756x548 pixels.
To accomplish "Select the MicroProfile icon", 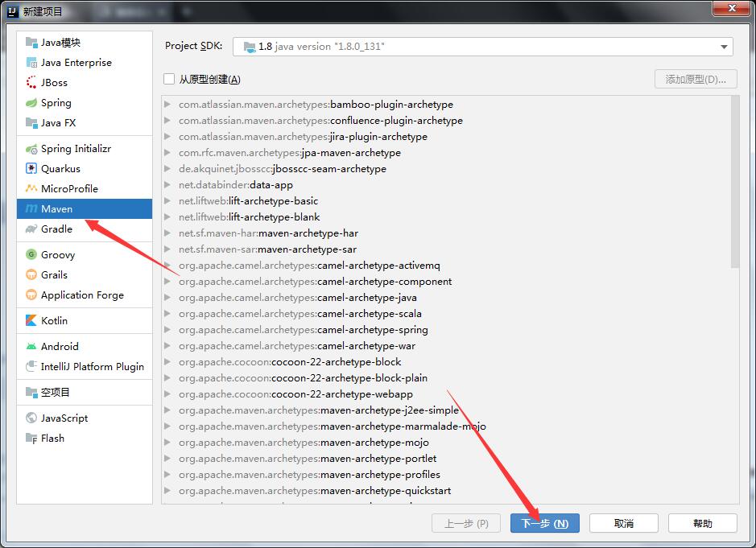I will [31, 188].
